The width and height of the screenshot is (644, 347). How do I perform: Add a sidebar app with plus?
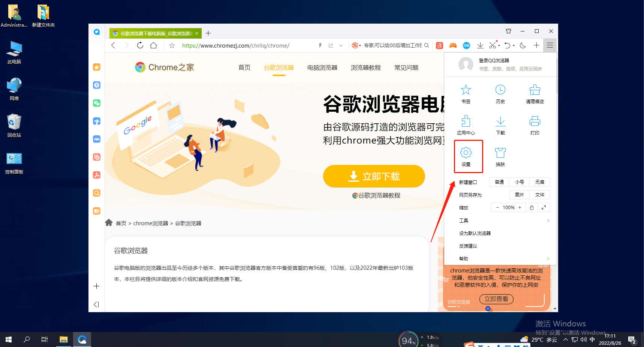point(96,286)
